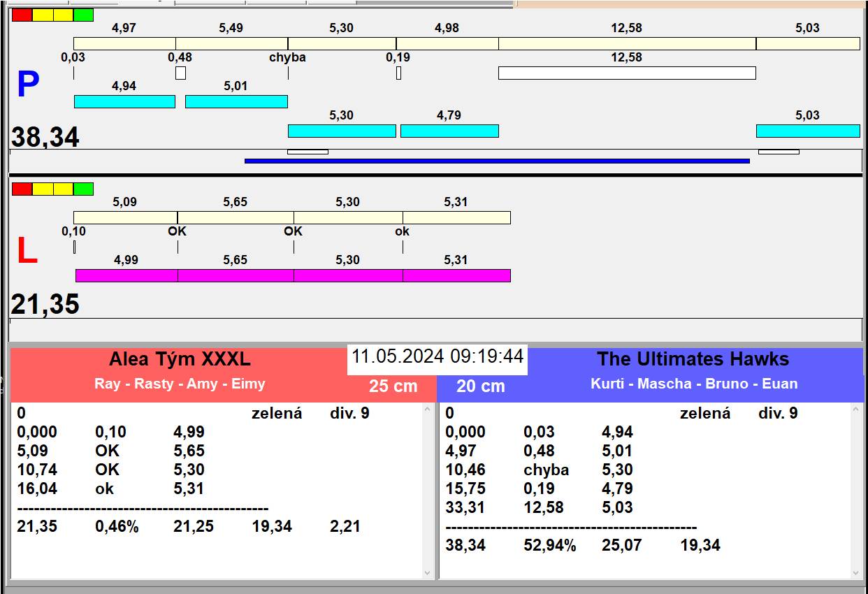Click the cyan 4,94 run bar

click(x=124, y=101)
